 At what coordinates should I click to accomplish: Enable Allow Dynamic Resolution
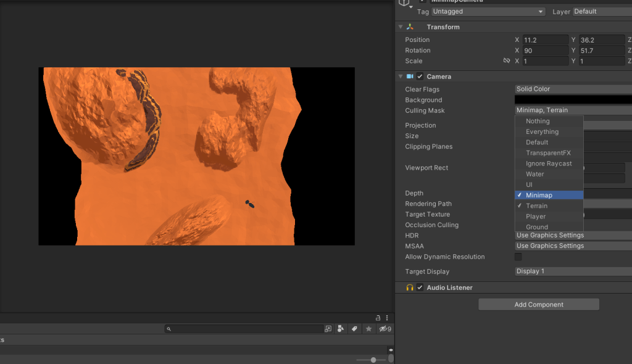(x=518, y=256)
